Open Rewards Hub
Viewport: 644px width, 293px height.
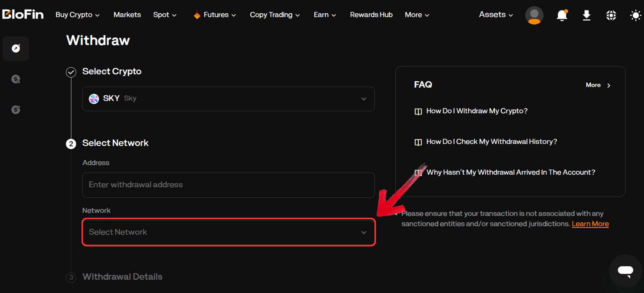pyautogui.click(x=371, y=15)
